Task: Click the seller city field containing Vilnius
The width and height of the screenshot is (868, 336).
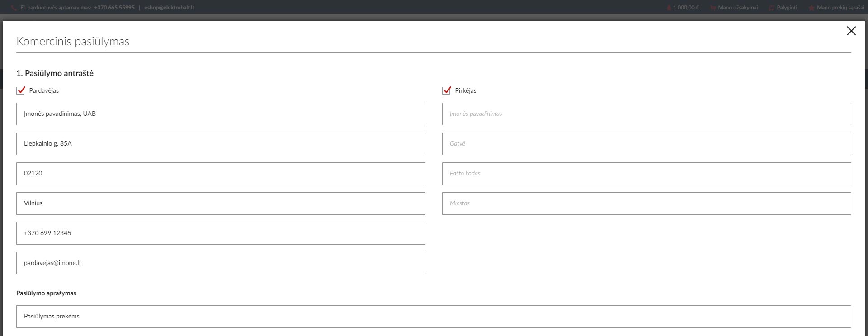Action: pyautogui.click(x=221, y=203)
